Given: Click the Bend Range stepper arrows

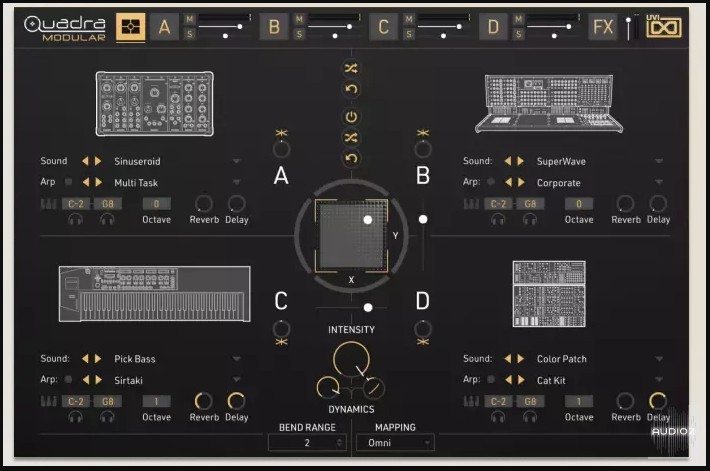Looking at the screenshot, I should pyautogui.click(x=340, y=442).
